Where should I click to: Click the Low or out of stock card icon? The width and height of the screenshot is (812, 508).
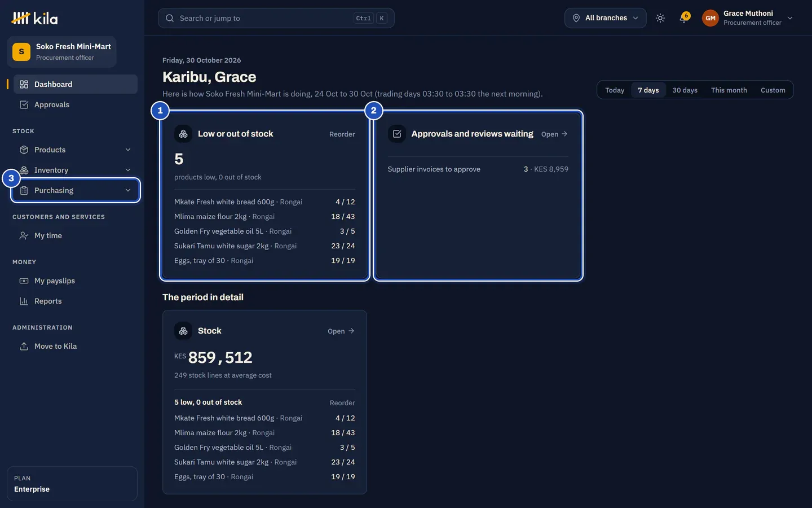183,134
